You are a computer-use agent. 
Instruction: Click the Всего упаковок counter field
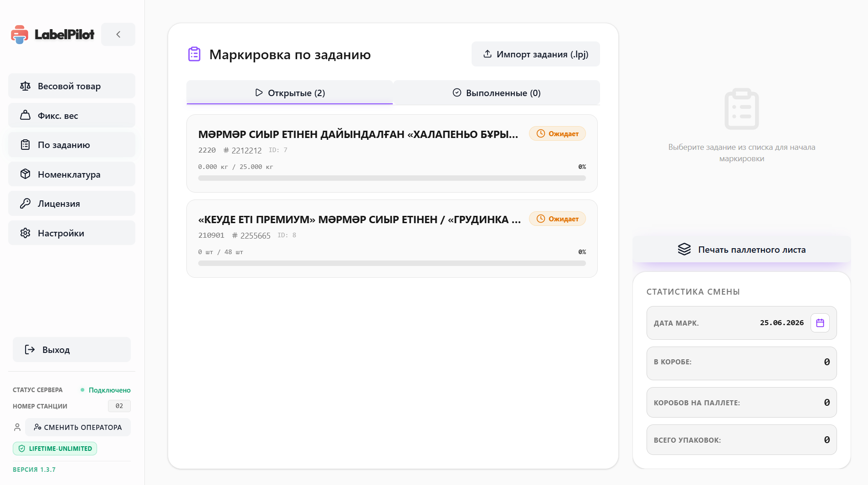(x=742, y=440)
